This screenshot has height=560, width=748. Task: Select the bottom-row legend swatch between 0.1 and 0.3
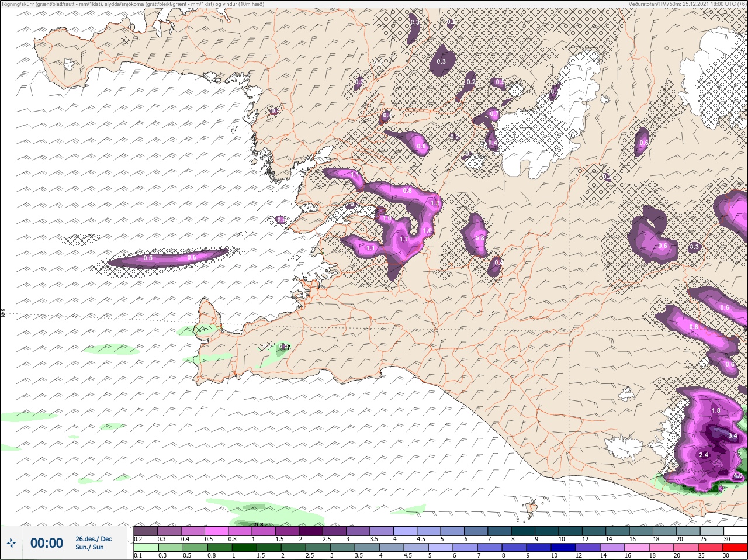click(x=146, y=548)
